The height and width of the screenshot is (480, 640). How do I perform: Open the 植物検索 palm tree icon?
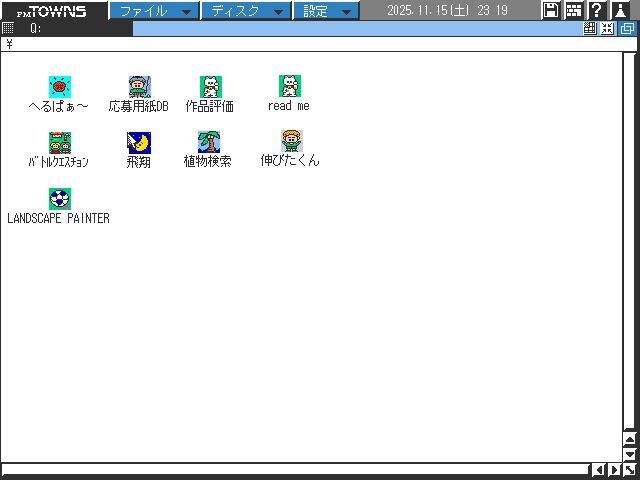[x=209, y=142]
